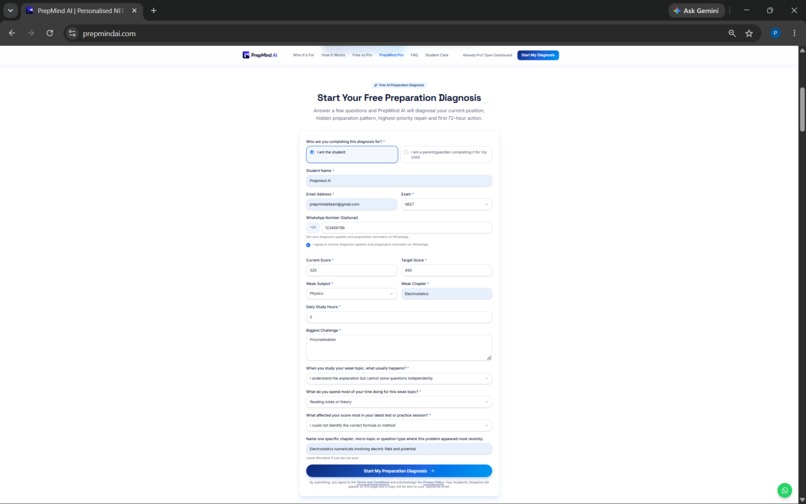Click the PrepMind AI logo

pos(260,55)
